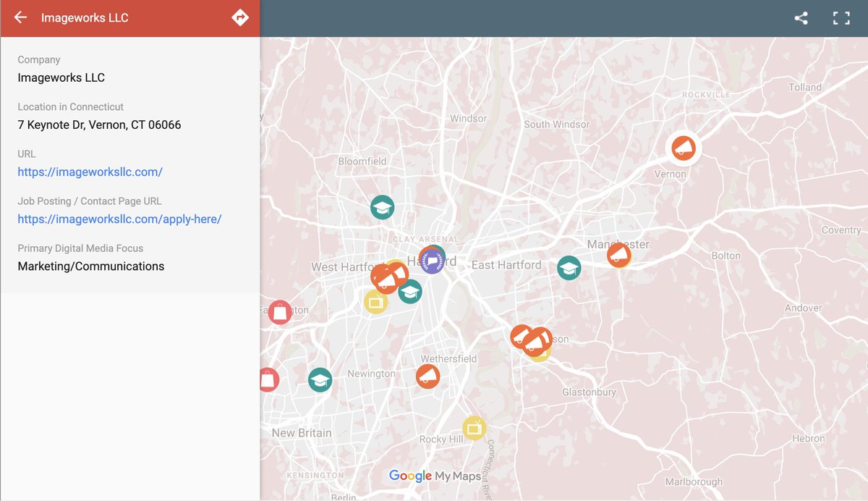Click the address 7 Keynote Dr, Vernon
This screenshot has height=501, width=868.
click(x=99, y=125)
